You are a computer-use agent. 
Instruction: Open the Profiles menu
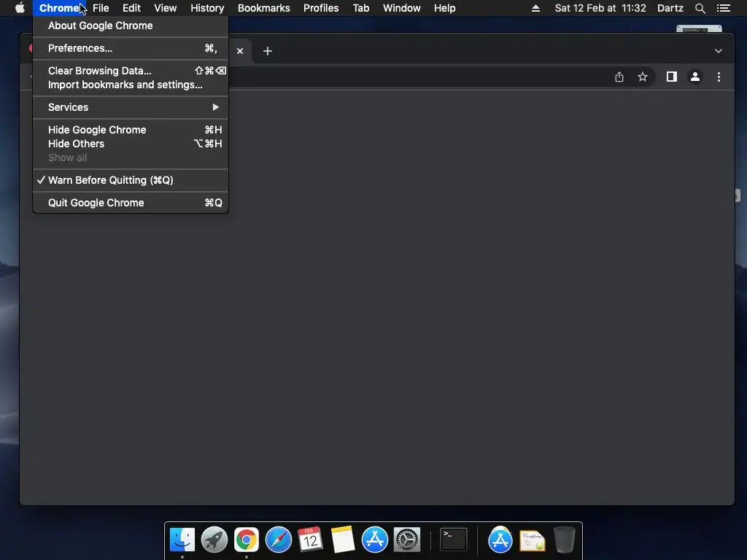[321, 8]
